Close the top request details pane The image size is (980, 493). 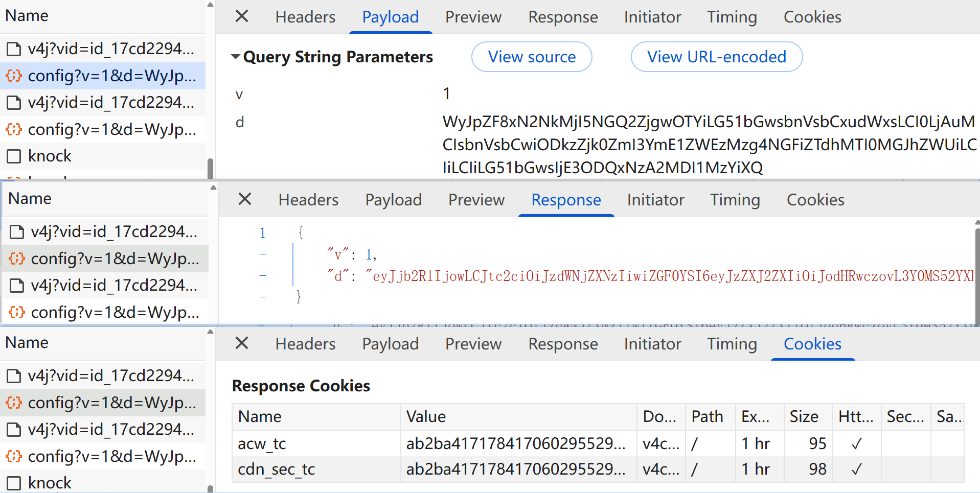(242, 16)
